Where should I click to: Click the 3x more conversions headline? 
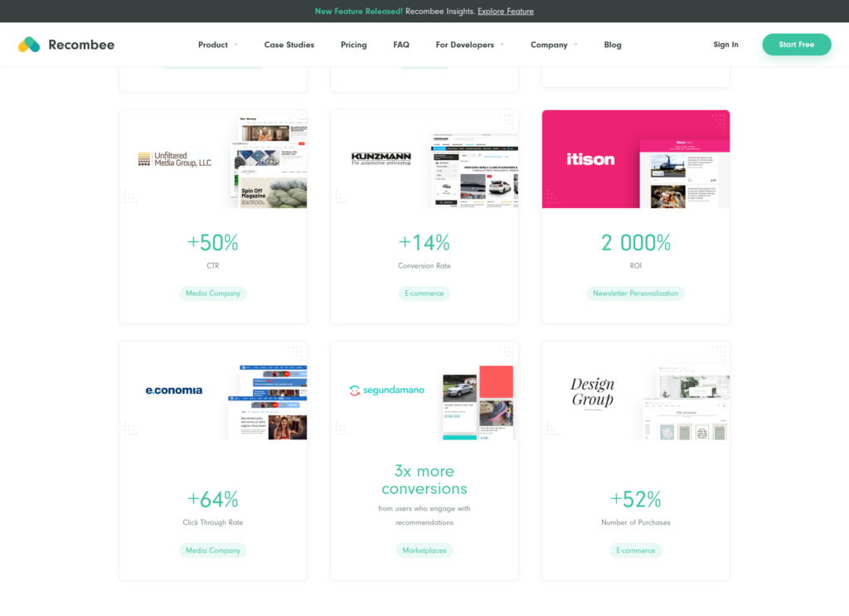[424, 479]
